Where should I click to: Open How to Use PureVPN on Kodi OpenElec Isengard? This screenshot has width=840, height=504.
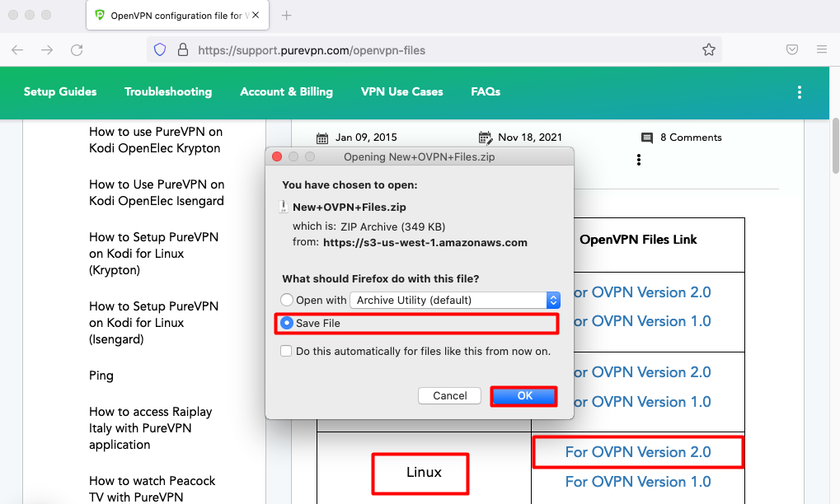[x=157, y=193]
